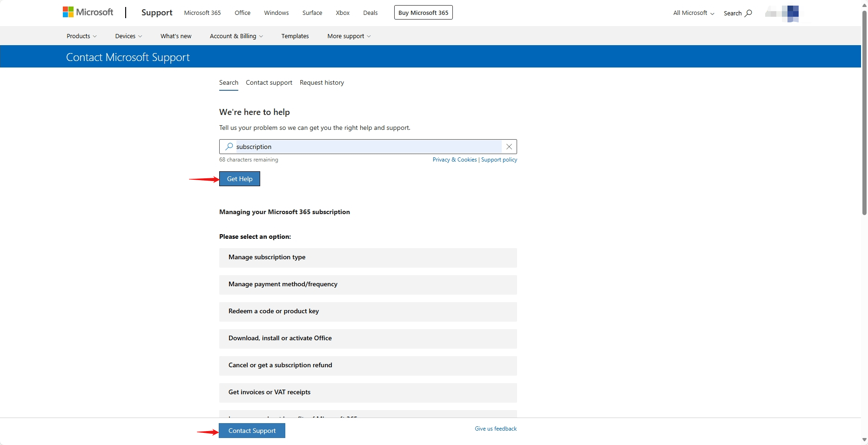Expand the Account & Billing dropdown
The height and width of the screenshot is (445, 868).
(x=236, y=36)
